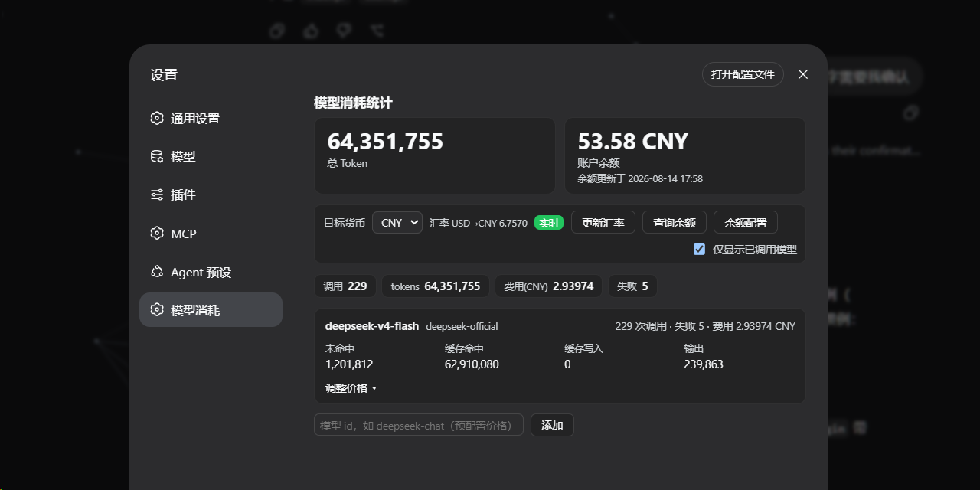Select the Agent 预设 tab
The image size is (980, 490).
click(211, 272)
